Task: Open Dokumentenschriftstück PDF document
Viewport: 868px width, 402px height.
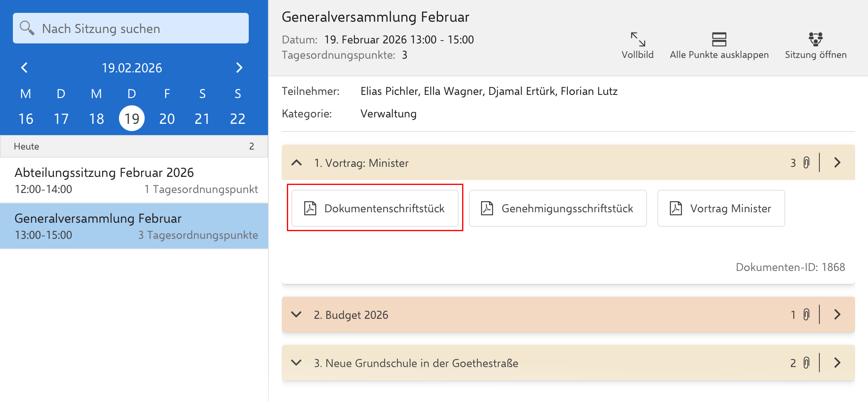Action: tap(375, 208)
